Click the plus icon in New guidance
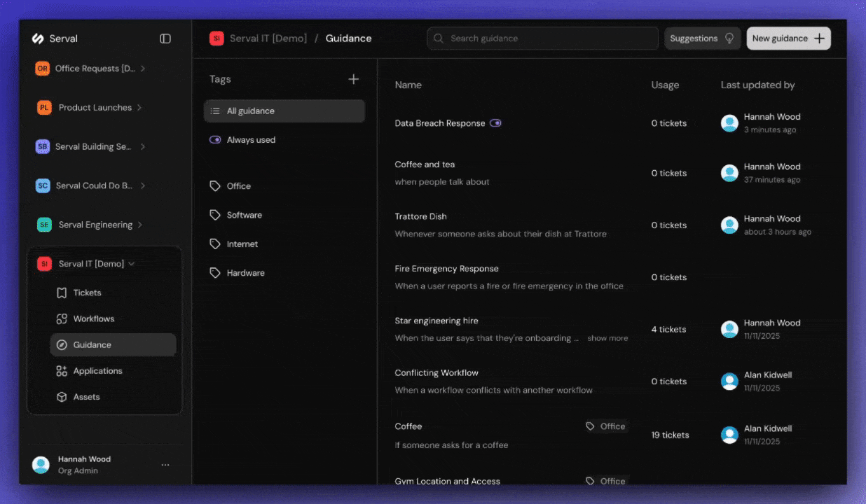Image resolution: width=866 pixels, height=504 pixels. 819,38
